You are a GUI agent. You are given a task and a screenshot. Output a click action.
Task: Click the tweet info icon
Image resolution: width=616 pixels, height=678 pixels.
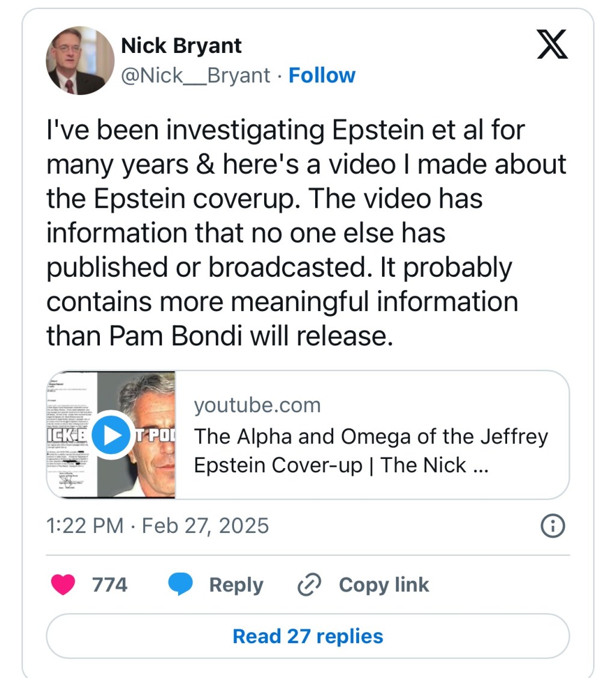pos(553,526)
